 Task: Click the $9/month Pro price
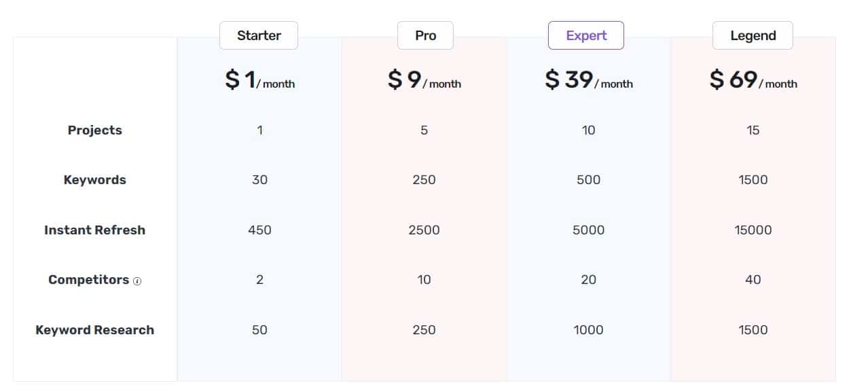pos(424,80)
